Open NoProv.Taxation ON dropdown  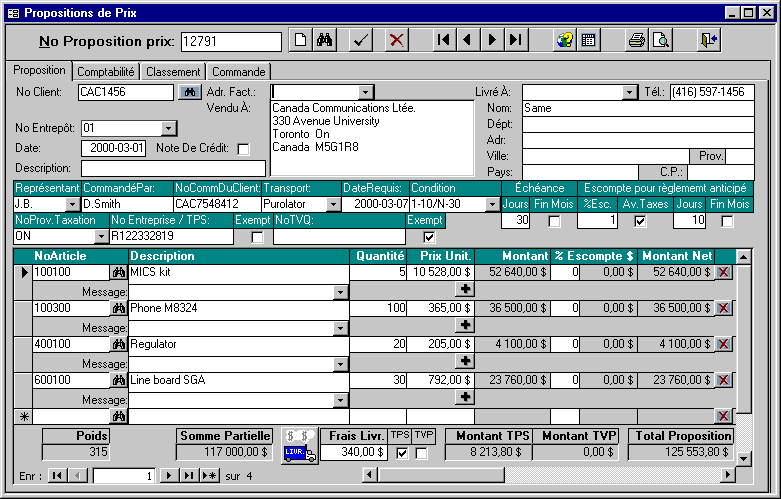click(101, 236)
